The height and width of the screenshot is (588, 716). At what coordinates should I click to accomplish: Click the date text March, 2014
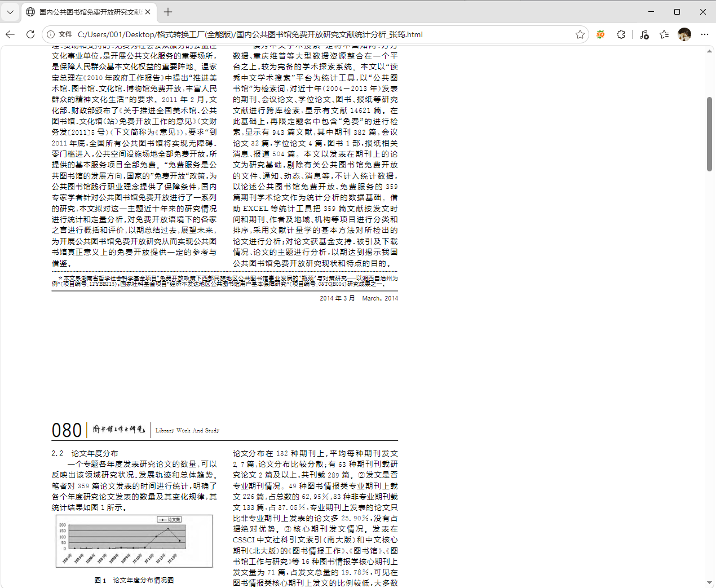[x=380, y=298]
